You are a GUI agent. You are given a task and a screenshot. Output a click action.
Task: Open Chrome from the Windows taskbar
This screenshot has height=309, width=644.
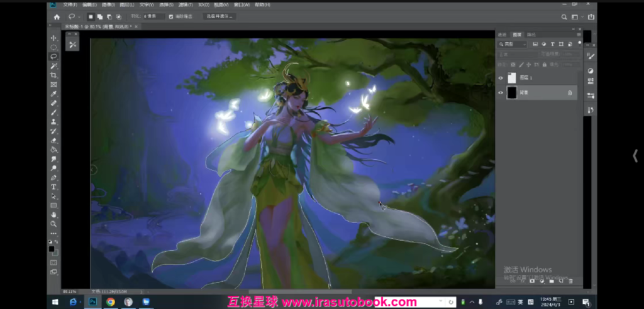[110, 302]
